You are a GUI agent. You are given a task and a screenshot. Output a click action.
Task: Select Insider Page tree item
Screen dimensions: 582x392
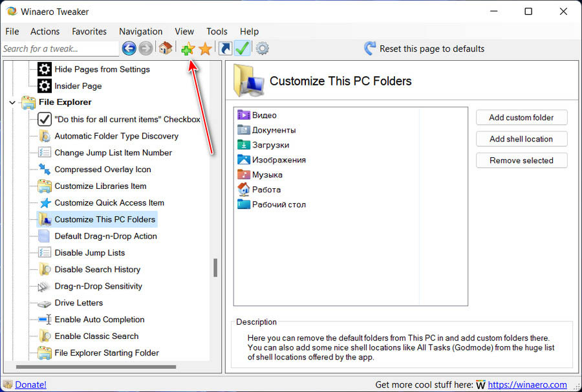point(78,86)
